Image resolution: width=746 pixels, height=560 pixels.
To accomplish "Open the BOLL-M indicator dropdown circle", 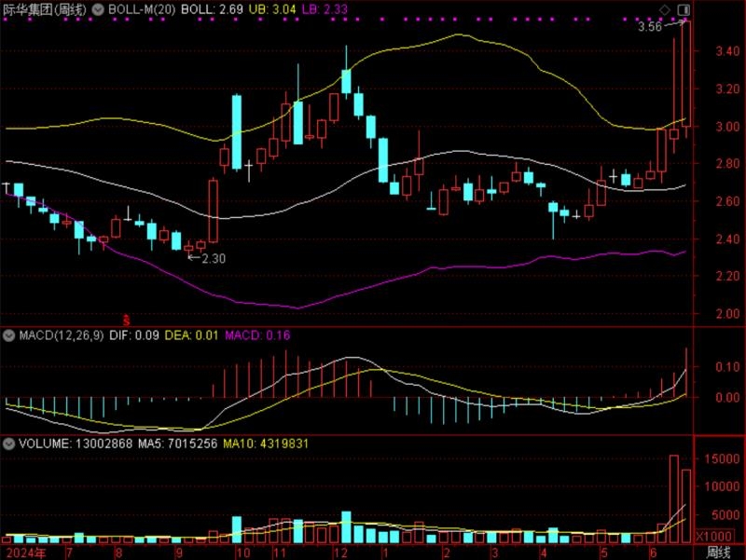I will pos(98,9).
